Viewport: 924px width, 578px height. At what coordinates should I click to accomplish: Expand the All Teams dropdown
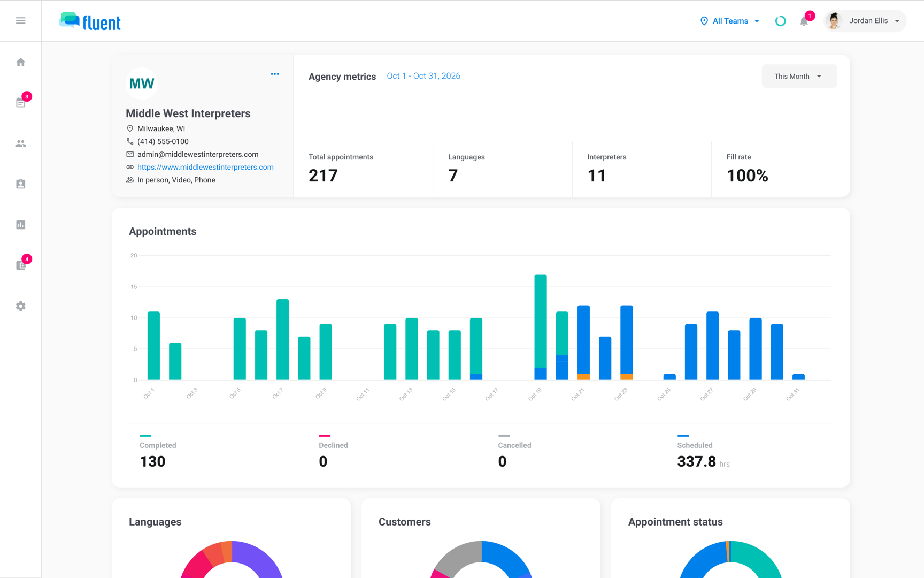pyautogui.click(x=730, y=21)
